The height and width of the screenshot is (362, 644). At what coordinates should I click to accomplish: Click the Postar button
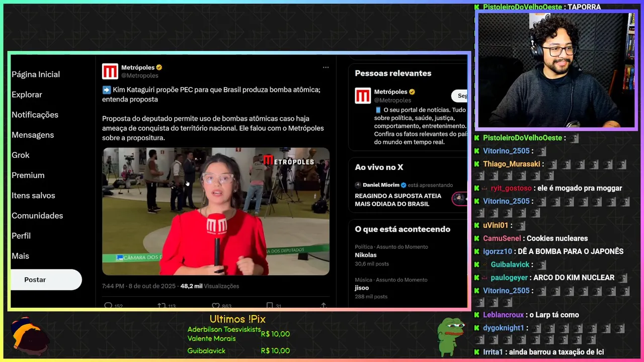click(46, 280)
